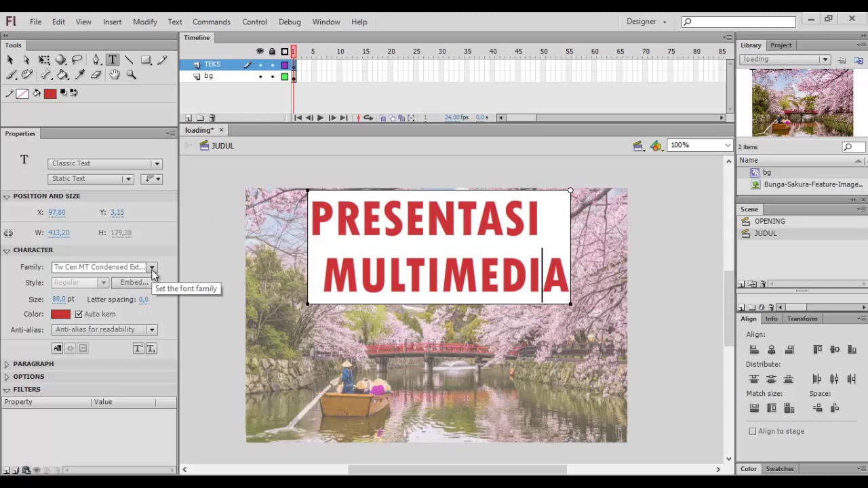
Task: Select the Hand tool
Action: coord(115,75)
